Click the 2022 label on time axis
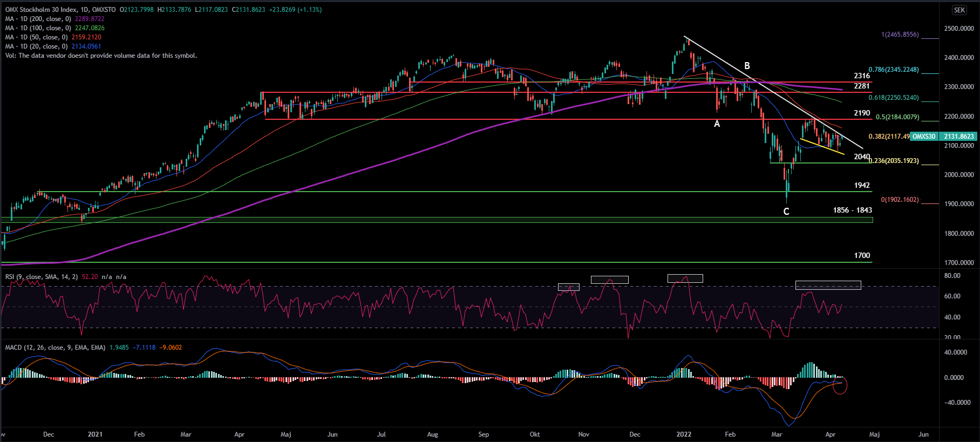Screen dimensions: 980x442 (684, 434)
